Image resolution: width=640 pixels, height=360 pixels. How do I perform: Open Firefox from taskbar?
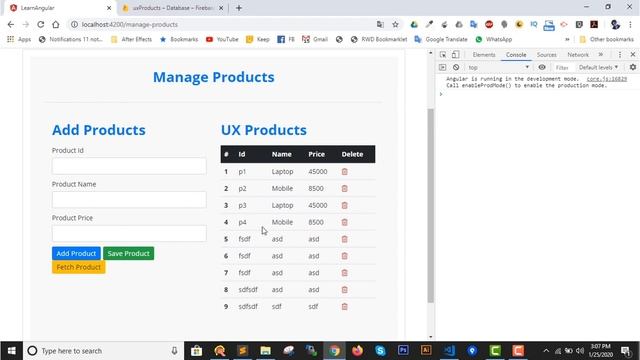(x=358, y=351)
